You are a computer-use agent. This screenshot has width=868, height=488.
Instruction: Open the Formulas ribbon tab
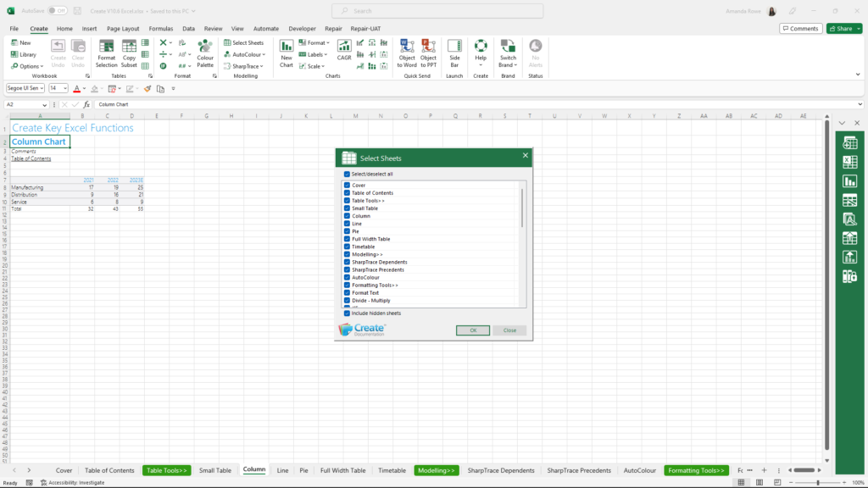pos(161,28)
